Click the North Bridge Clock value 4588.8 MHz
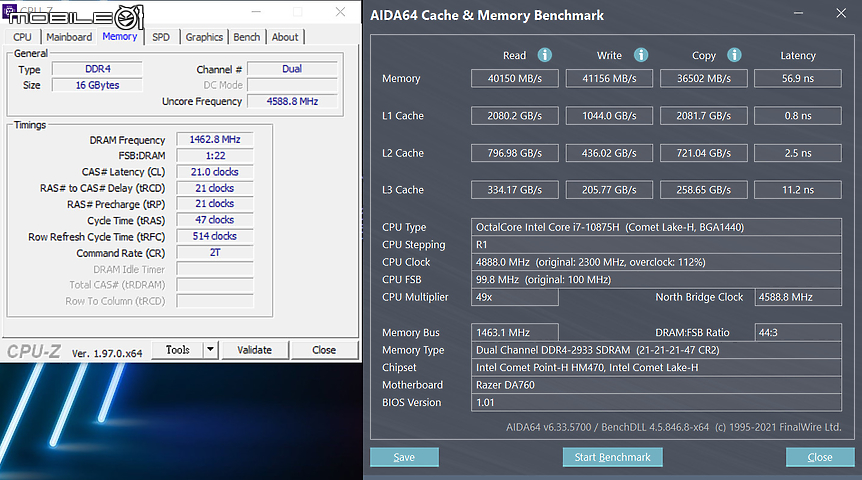The width and height of the screenshot is (862, 480). pos(798,297)
